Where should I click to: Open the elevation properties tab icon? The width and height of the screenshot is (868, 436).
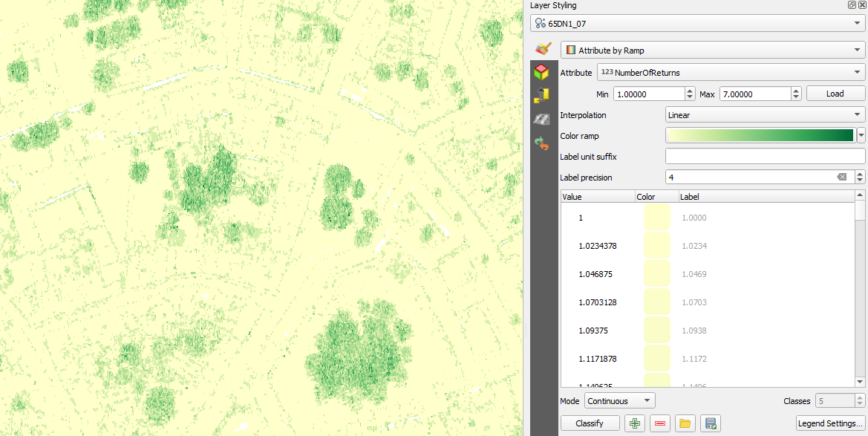(541, 95)
